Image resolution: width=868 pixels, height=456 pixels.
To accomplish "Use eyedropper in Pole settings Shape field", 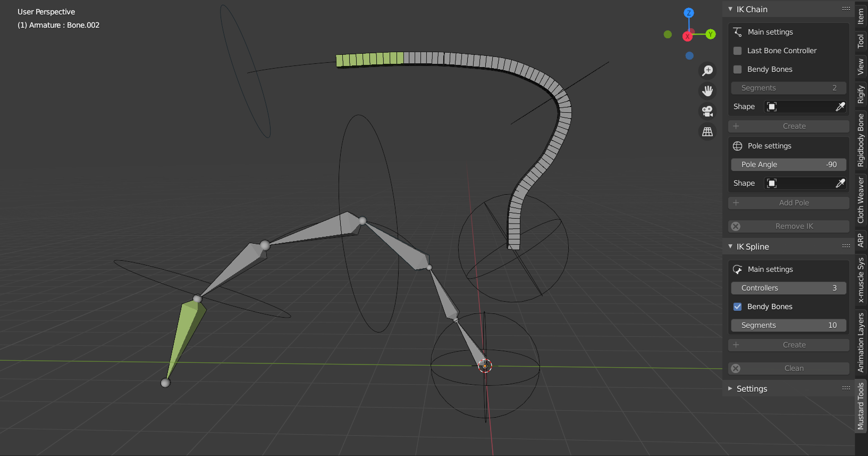I will point(840,184).
